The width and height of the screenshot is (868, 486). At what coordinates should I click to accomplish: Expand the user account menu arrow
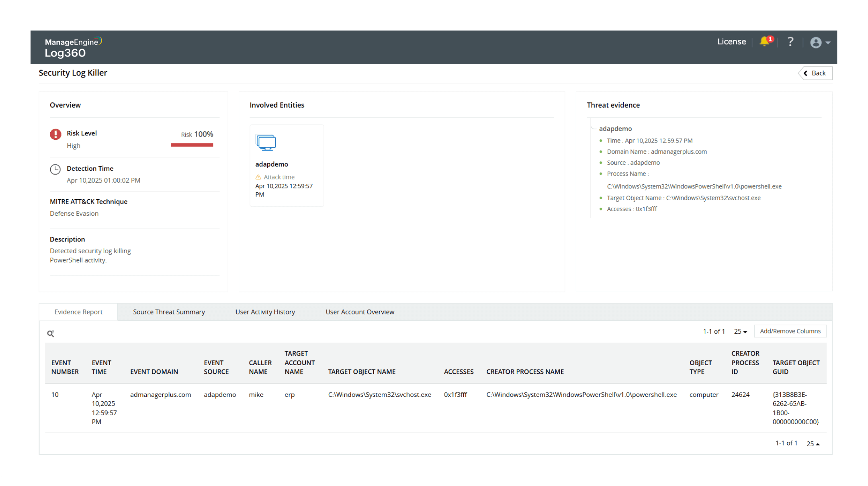coord(828,43)
